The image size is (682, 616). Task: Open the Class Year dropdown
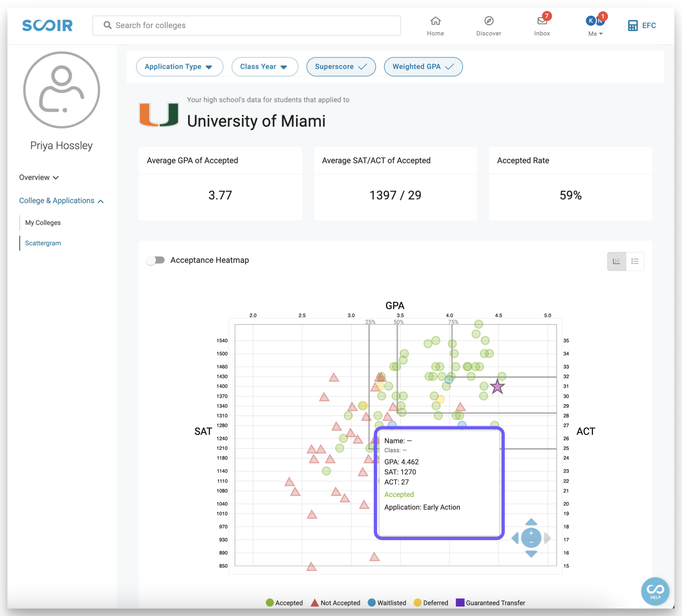click(265, 67)
